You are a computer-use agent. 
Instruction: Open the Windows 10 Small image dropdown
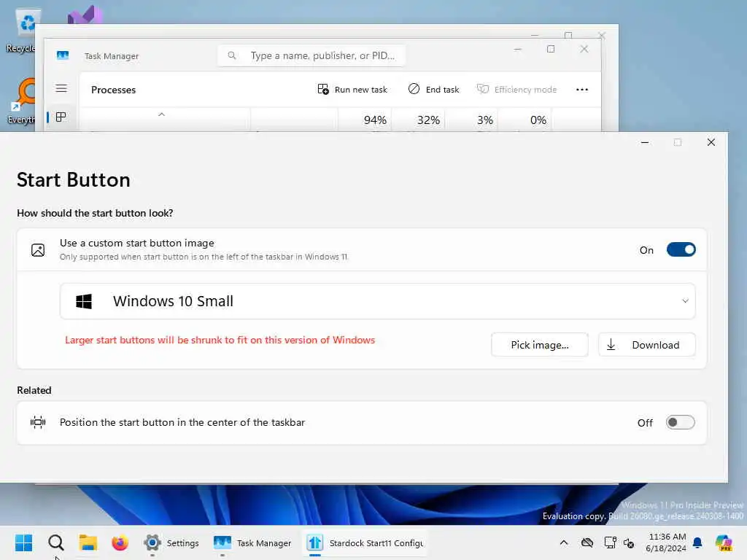(x=377, y=301)
